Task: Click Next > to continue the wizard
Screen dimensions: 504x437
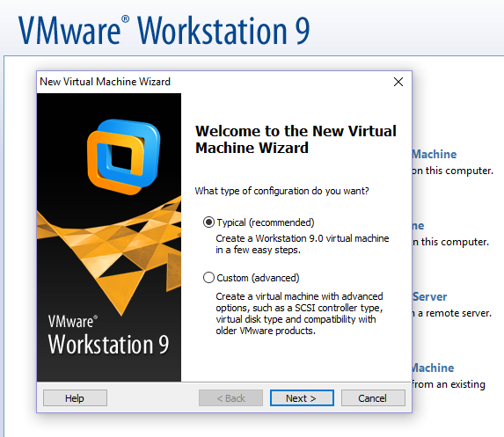Action: pos(302,398)
